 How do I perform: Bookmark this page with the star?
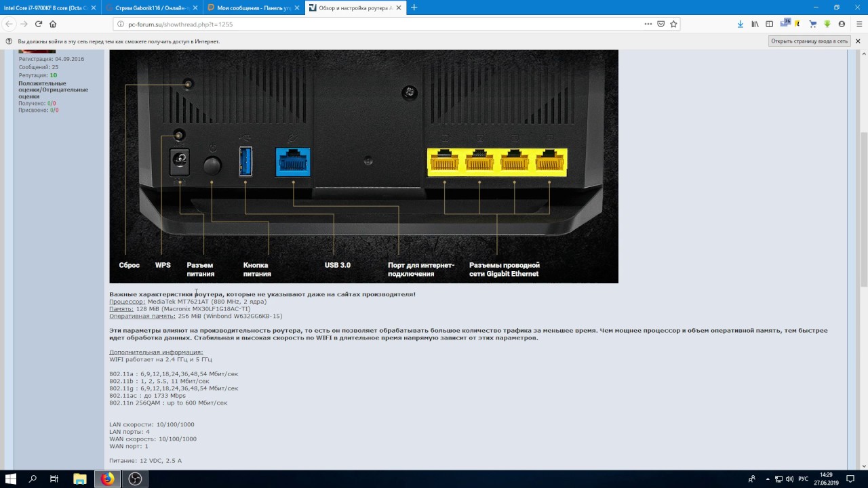tap(673, 24)
